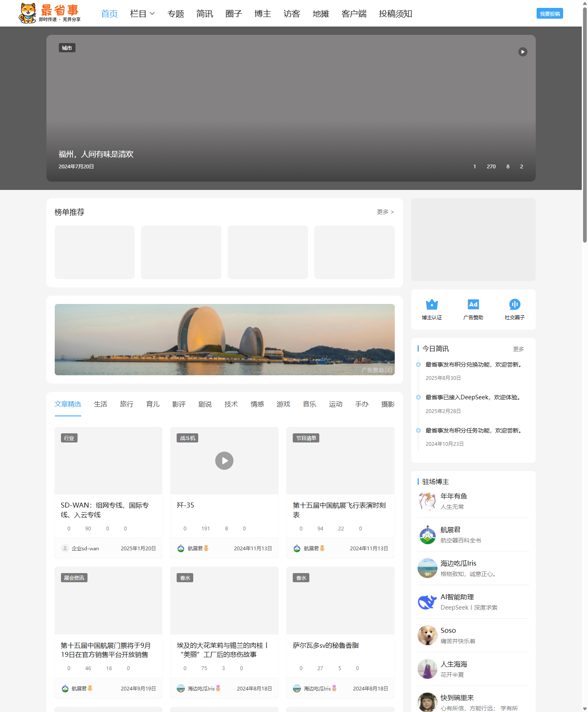Select the 影评 category tab
Image resolution: width=588 pixels, height=712 pixels.
[179, 404]
